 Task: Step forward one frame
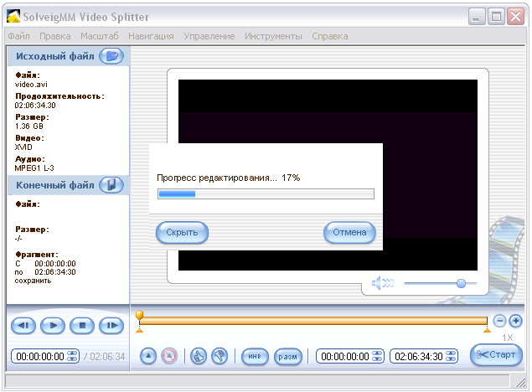coord(111,326)
